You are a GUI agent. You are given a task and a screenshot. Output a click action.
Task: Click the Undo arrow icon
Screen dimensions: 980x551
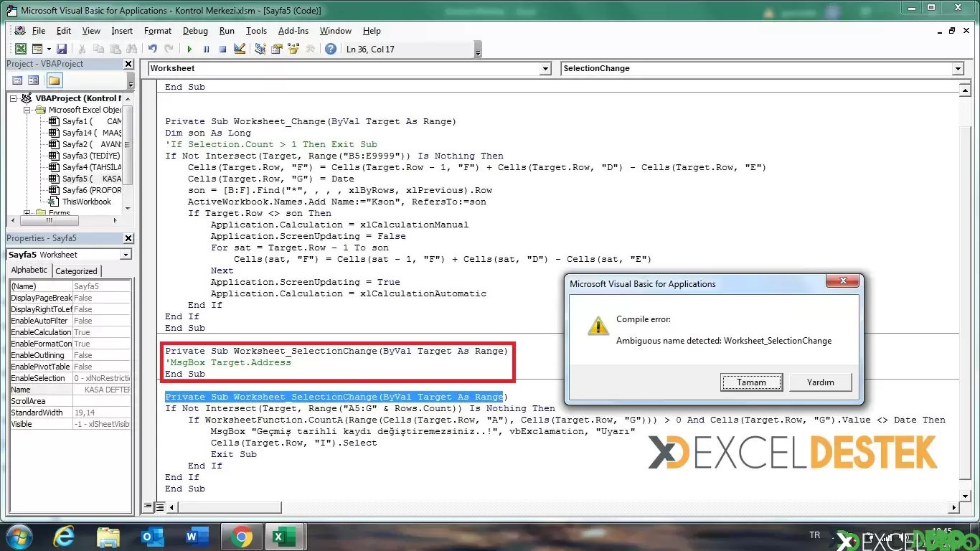(152, 49)
